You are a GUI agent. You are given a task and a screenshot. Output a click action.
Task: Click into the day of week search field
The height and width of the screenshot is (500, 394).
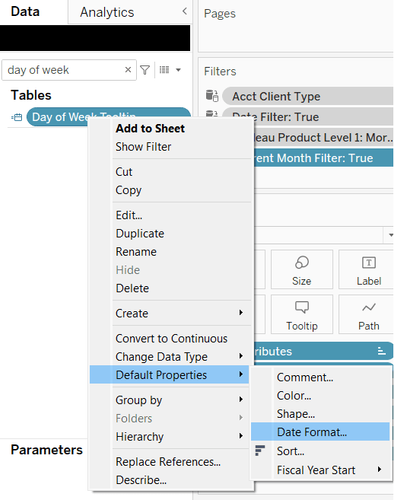63,70
